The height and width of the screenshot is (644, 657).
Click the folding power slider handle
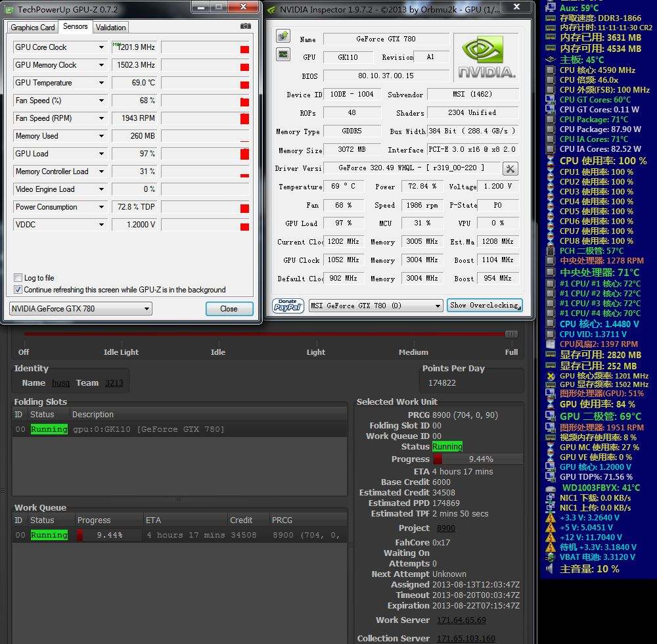pos(511,334)
